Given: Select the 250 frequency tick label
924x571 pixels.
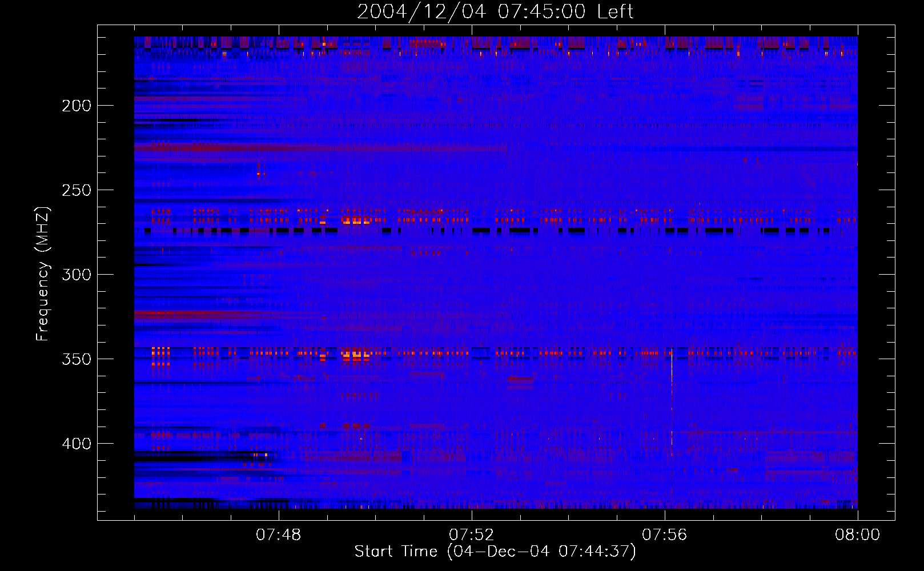Looking at the screenshot, I should point(77,190).
